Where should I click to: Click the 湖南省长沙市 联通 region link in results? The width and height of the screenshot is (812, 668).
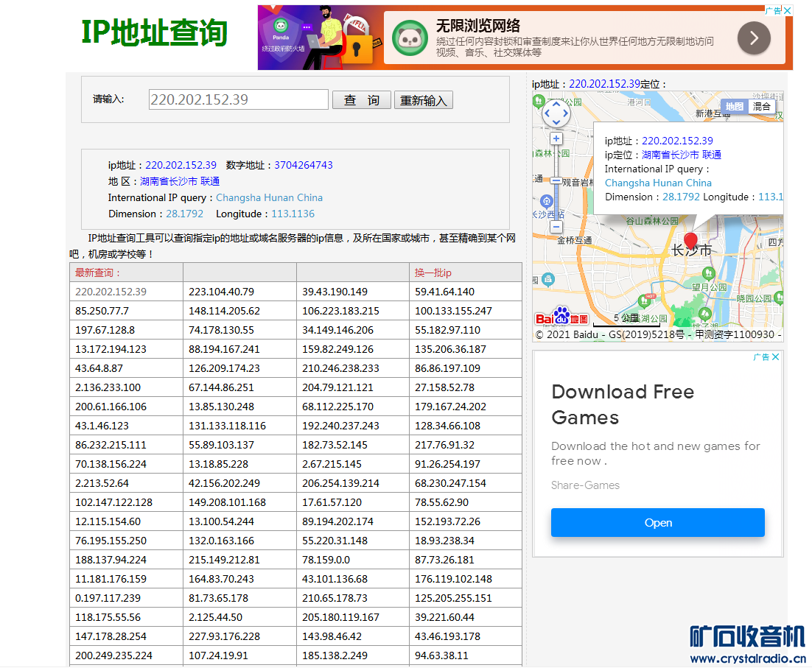pyautogui.click(x=180, y=181)
